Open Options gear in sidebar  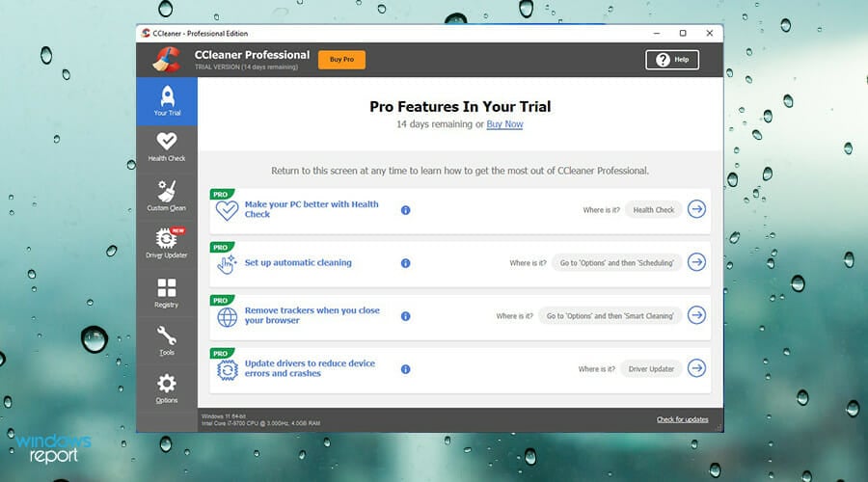pyautogui.click(x=167, y=388)
